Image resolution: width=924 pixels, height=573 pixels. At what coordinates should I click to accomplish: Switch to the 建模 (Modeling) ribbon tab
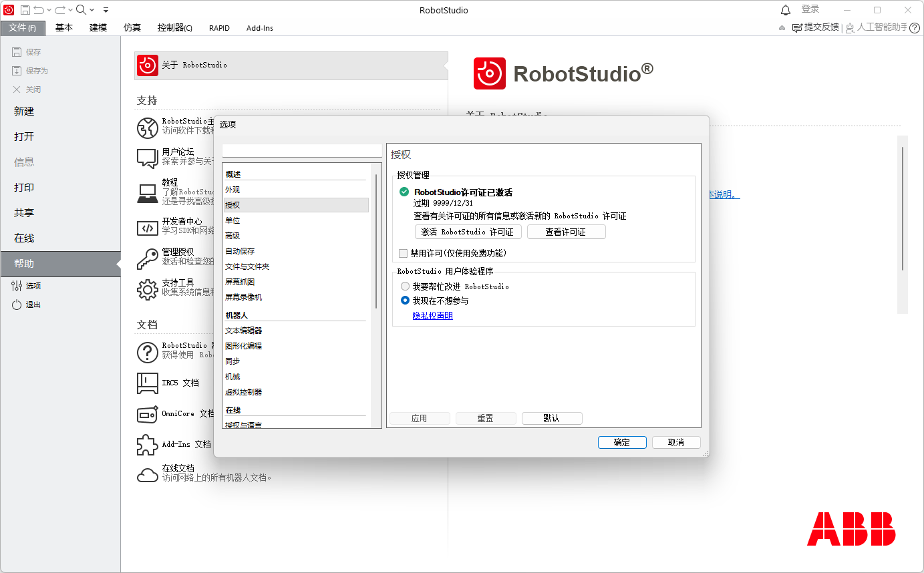98,28
